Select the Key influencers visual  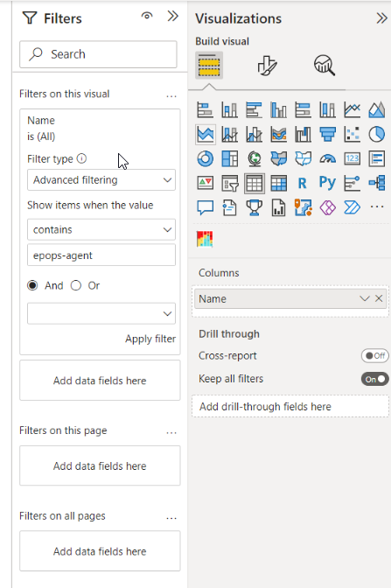click(352, 184)
